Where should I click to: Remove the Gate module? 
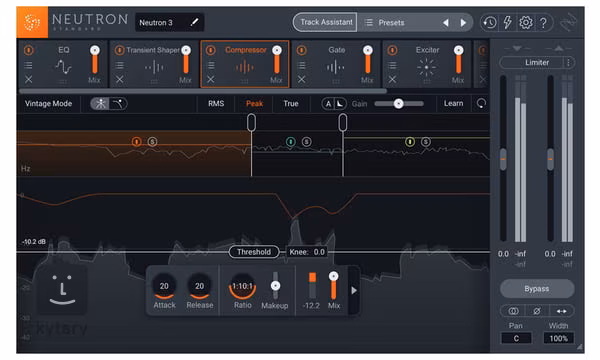click(302, 80)
